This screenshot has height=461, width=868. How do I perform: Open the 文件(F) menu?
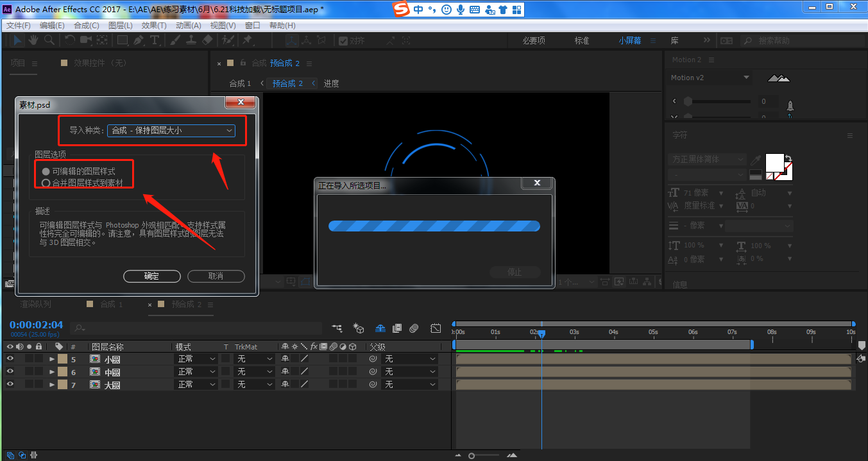(19, 26)
